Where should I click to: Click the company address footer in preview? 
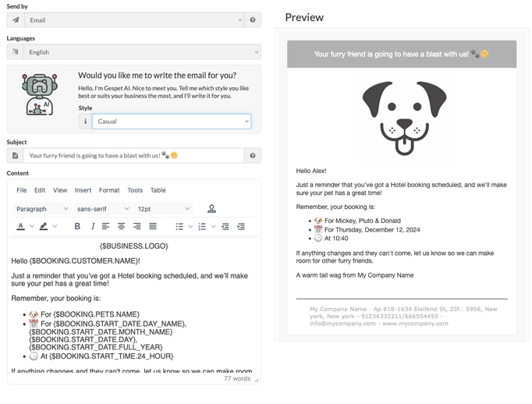point(402,316)
